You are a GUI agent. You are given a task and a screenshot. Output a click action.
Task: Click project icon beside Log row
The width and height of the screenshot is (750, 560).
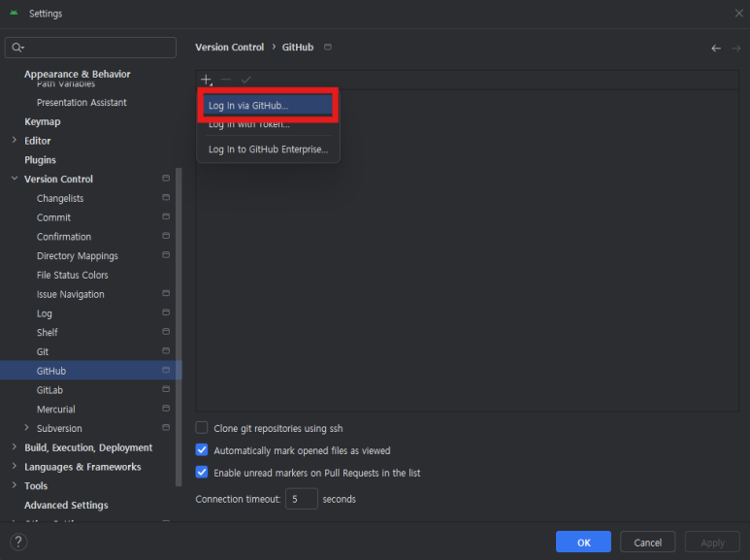166,313
